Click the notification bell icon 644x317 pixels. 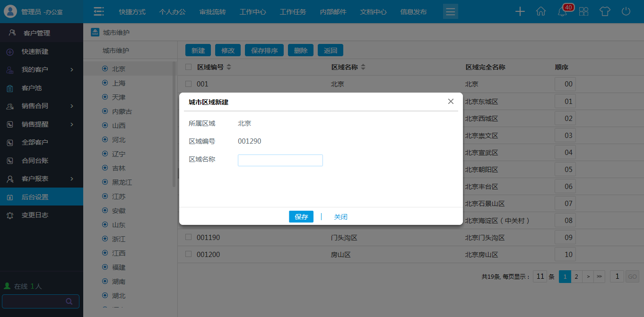coord(562,12)
